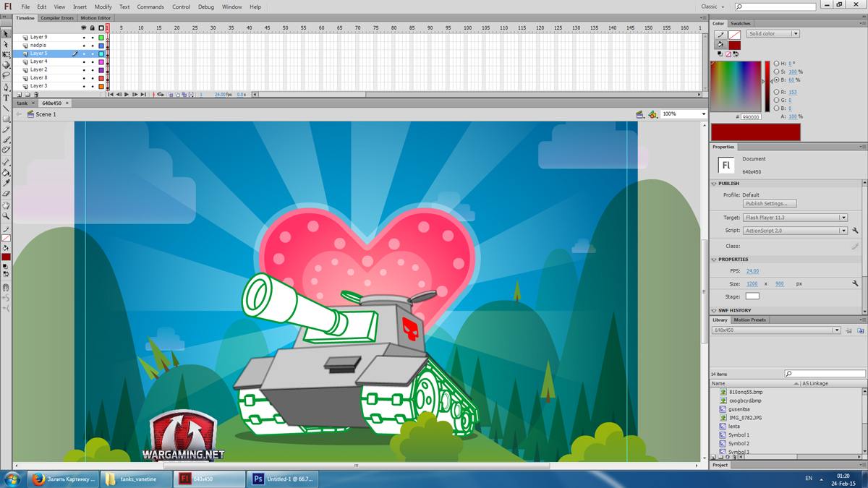Open the Insert menu

[80, 7]
